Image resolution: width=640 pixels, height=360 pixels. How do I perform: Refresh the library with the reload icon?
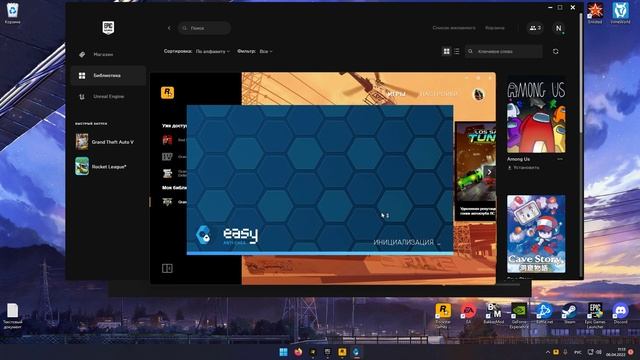coord(556,51)
